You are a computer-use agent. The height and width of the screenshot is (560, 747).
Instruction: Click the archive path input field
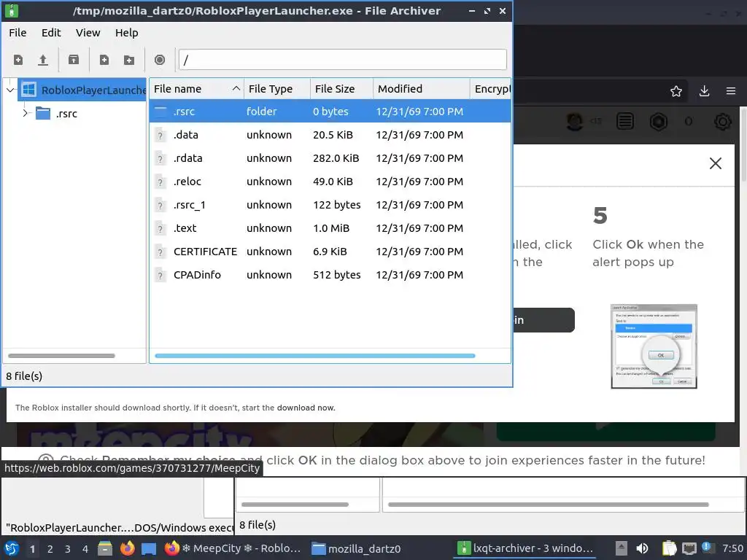pos(343,60)
